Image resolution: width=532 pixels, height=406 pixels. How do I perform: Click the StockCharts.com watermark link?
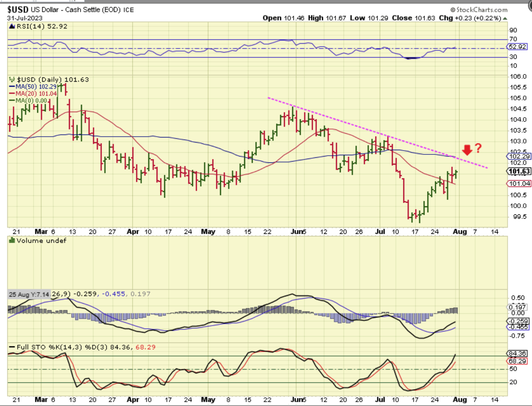tap(482, 10)
